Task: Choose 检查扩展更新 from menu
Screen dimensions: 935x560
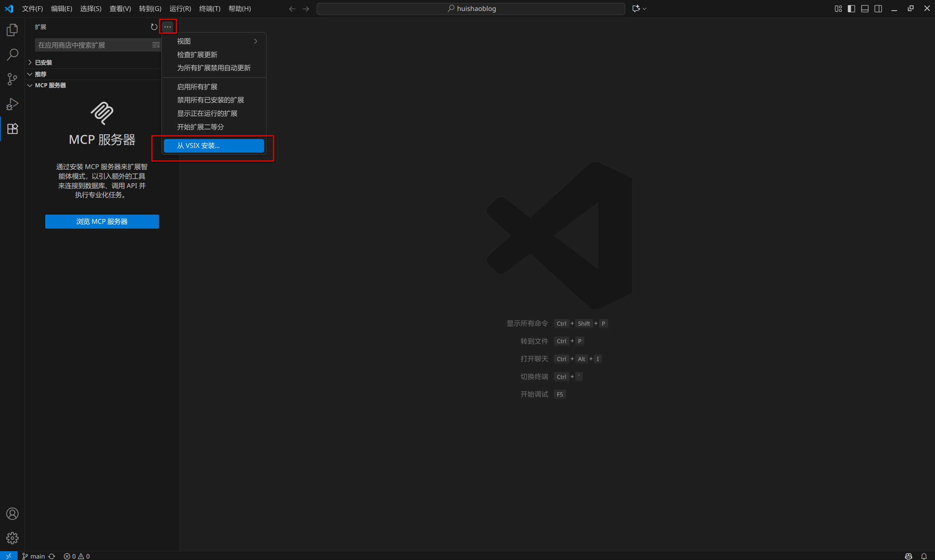Action: click(198, 55)
